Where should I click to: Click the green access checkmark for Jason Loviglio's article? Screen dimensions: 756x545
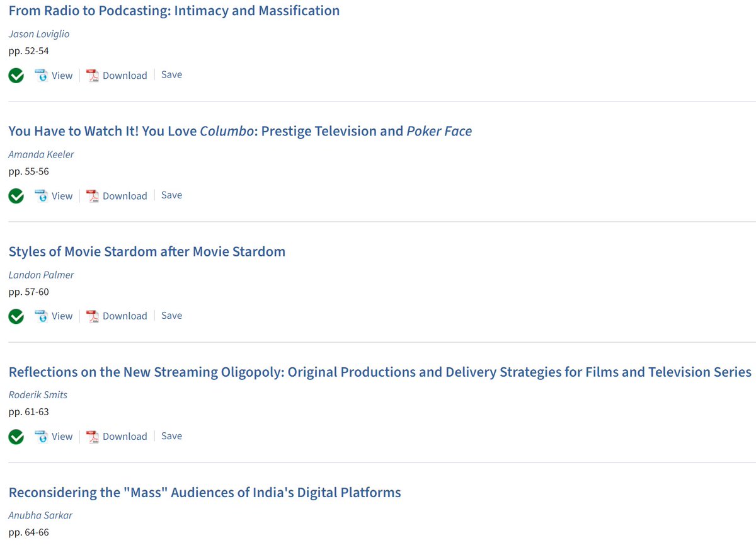point(16,76)
